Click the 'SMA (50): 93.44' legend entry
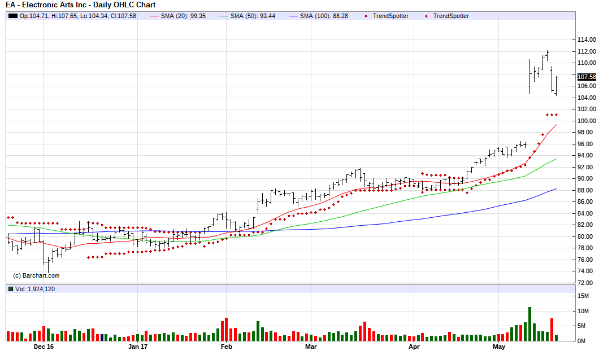This screenshot has width=599, height=364. point(248,16)
